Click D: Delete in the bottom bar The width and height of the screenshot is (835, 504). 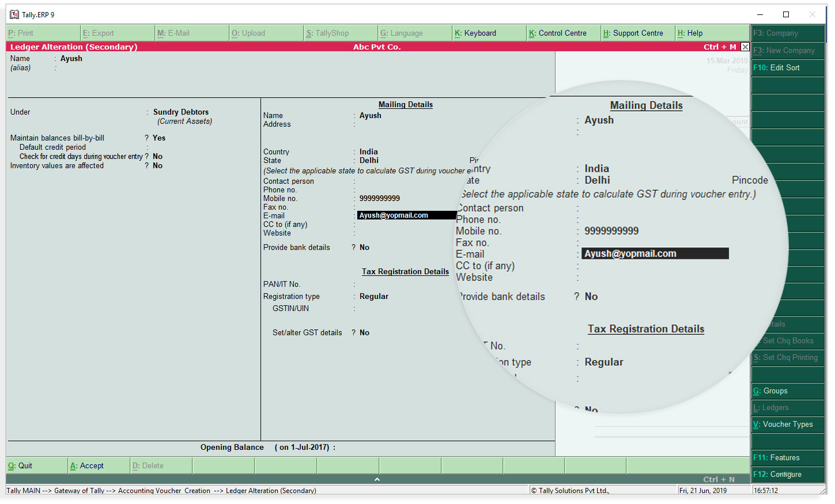161,466
